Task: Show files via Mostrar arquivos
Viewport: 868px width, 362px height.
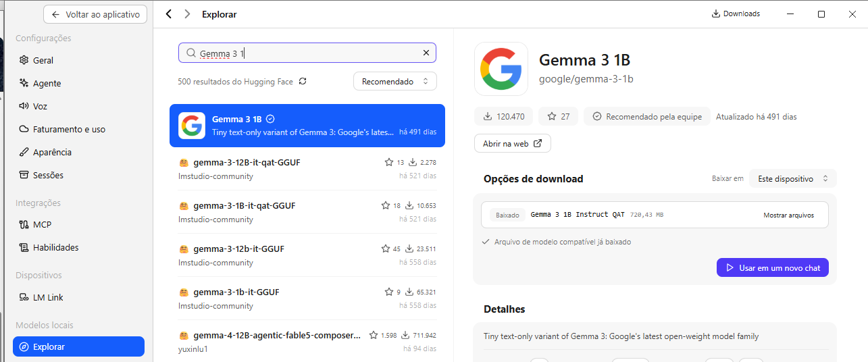Action: coord(788,215)
